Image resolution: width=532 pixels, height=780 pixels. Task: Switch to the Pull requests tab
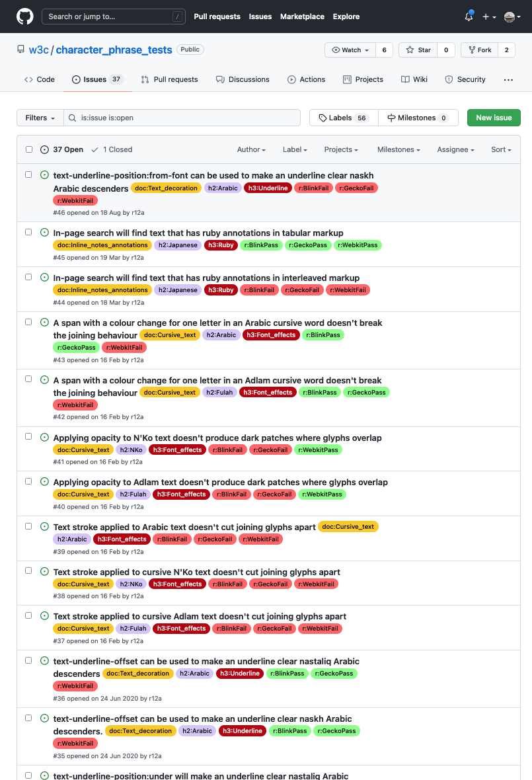pyautogui.click(x=169, y=79)
